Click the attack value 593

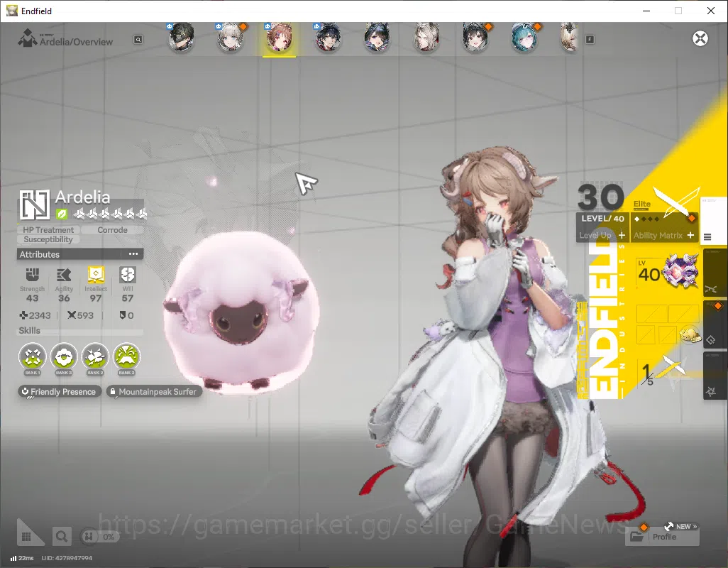(85, 315)
